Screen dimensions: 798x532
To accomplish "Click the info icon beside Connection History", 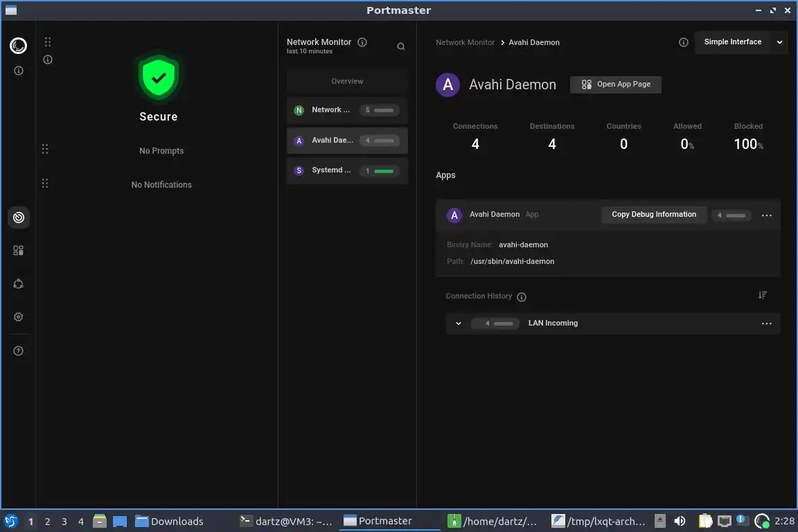I will click(x=522, y=296).
